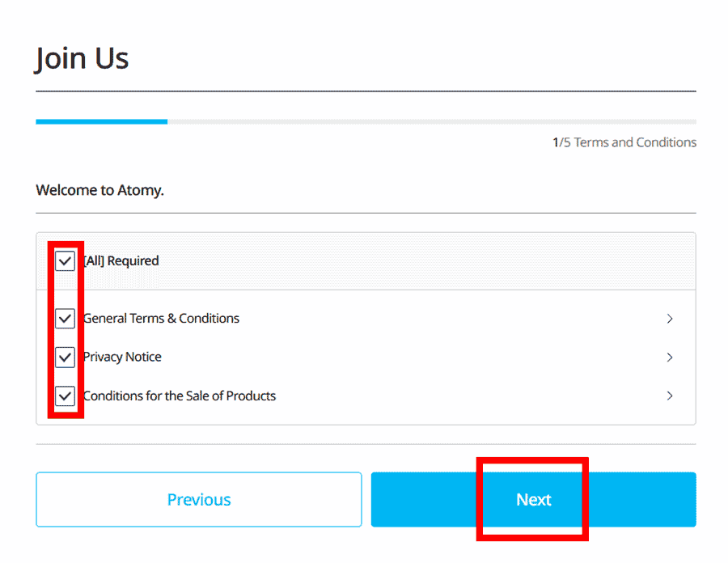Select the Join Us heading
This screenshot has width=728, height=563.
pos(82,57)
